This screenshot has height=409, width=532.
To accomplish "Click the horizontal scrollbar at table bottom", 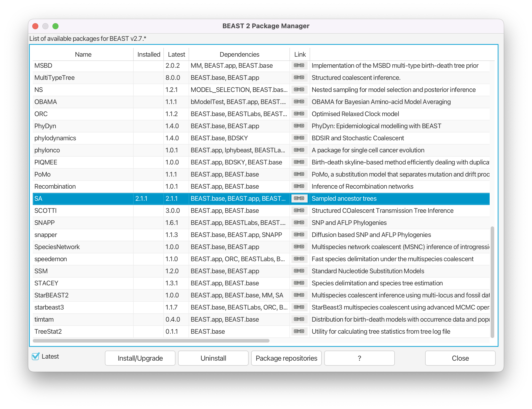I will click(x=151, y=341).
